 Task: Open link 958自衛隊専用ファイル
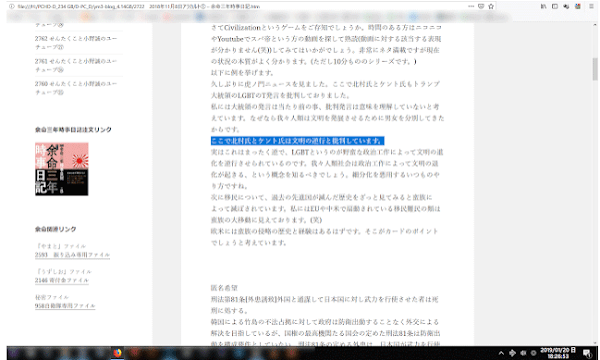coord(65,306)
